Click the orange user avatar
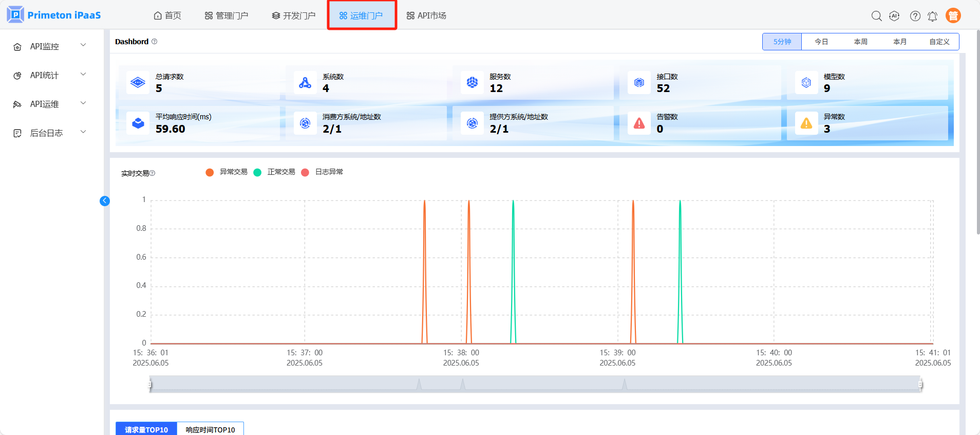 pyautogui.click(x=953, y=16)
